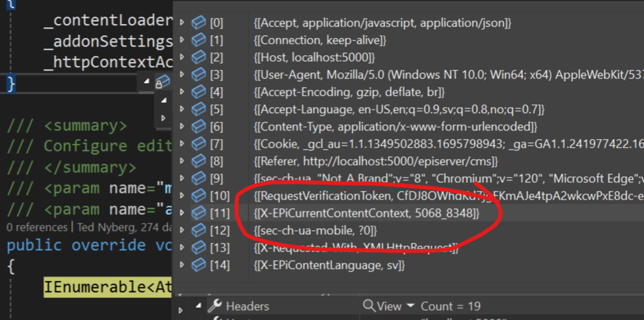Viewport: 644px width, 320px height.
Task: Collapse the Headers property node
Action: 198,306
